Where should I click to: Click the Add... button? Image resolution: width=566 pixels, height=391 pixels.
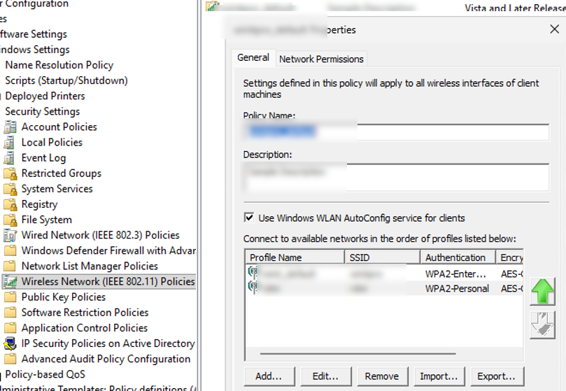(269, 376)
